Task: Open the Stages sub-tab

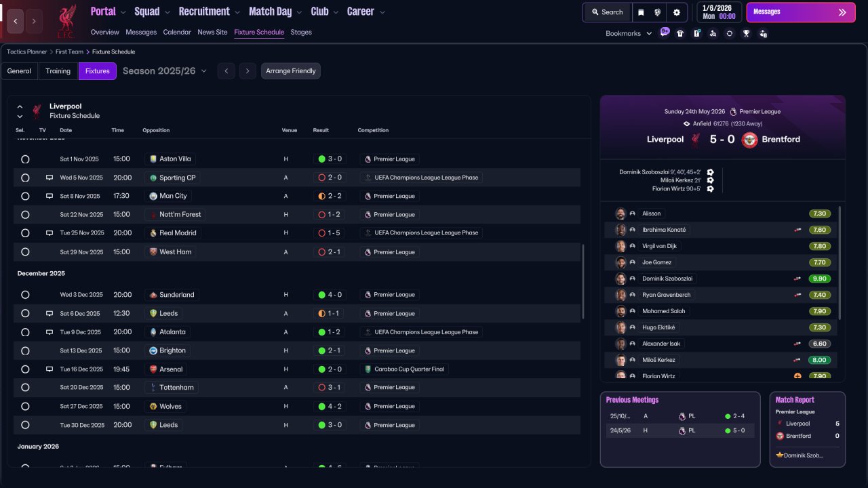Action: (x=301, y=32)
